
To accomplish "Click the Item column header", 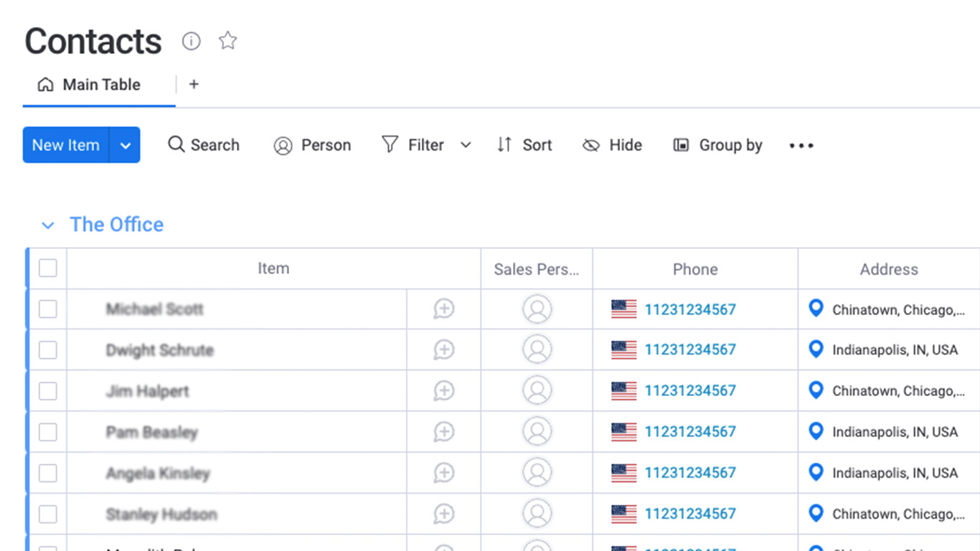I will coord(273,268).
